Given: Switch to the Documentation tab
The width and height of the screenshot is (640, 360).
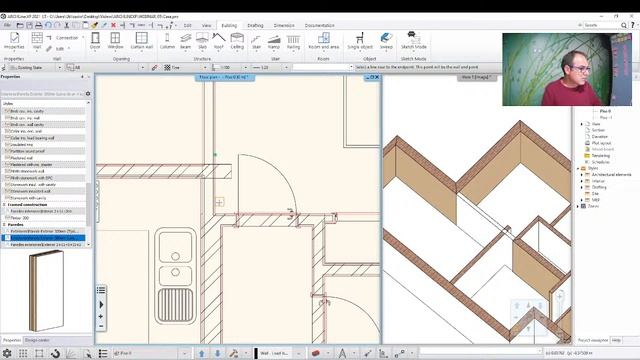Looking at the screenshot, I should click(x=320, y=25).
